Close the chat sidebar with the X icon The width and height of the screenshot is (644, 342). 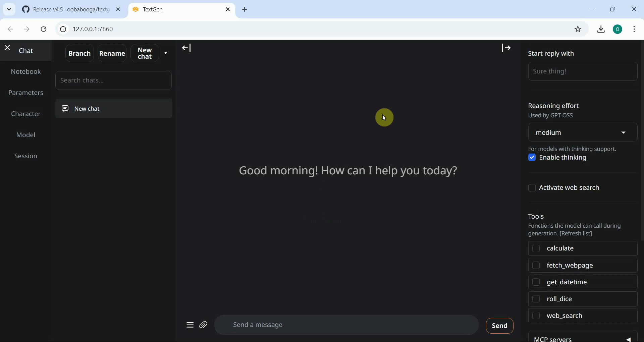[7, 48]
